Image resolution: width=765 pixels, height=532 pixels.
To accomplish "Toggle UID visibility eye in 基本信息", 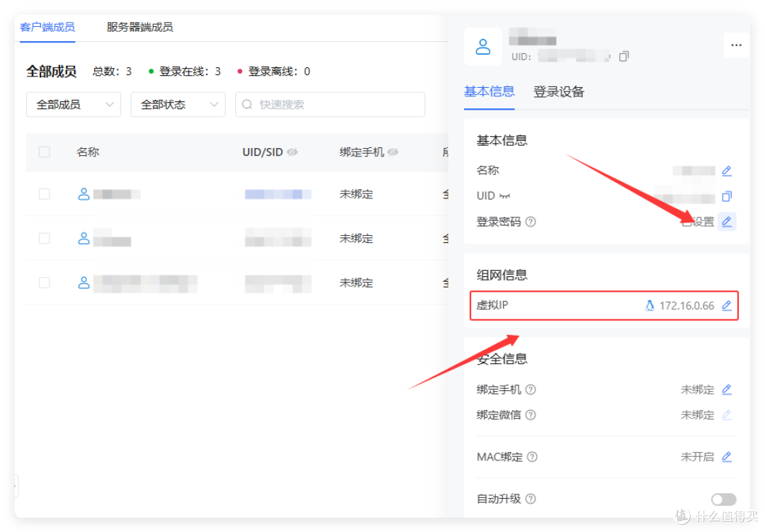I will click(504, 196).
